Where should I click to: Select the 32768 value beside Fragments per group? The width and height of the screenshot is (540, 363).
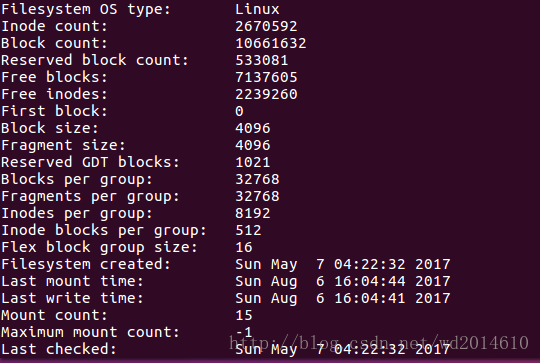point(257,196)
